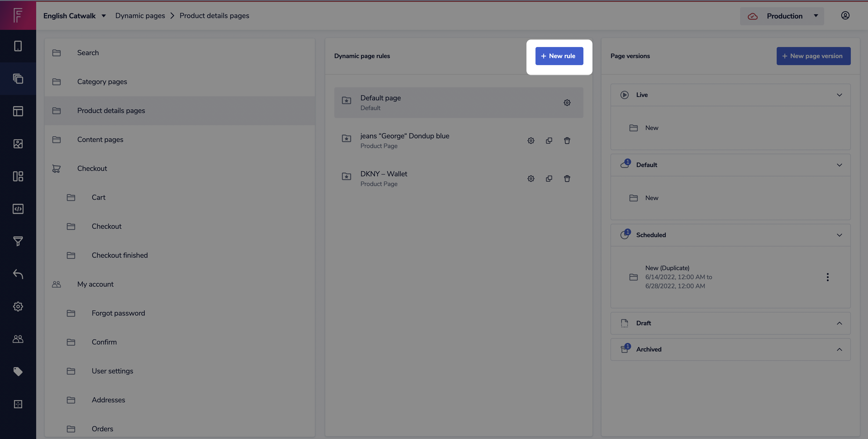Viewport: 868px width, 439px height.
Task: Click the undo arrow sidebar icon
Action: 18,274
